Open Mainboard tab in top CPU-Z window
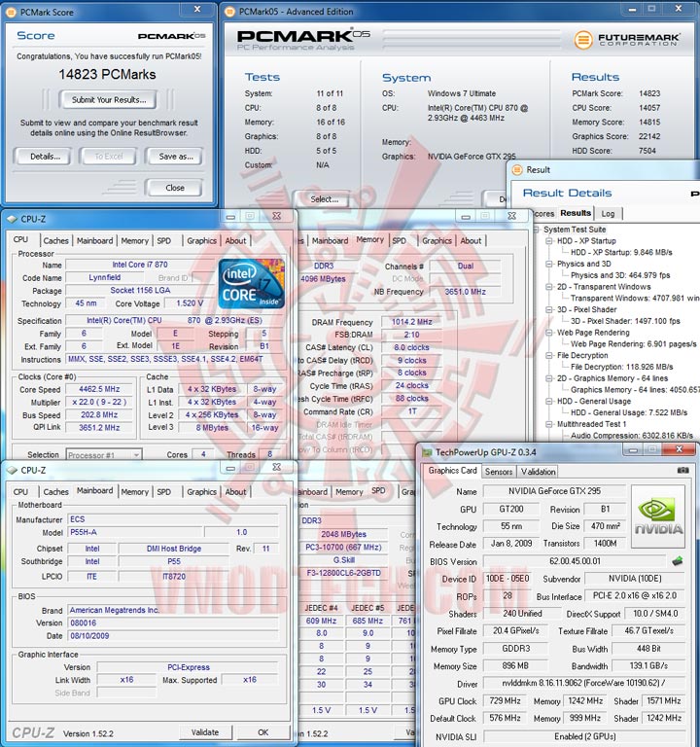Viewport: 700px width, 747px height. (x=94, y=240)
